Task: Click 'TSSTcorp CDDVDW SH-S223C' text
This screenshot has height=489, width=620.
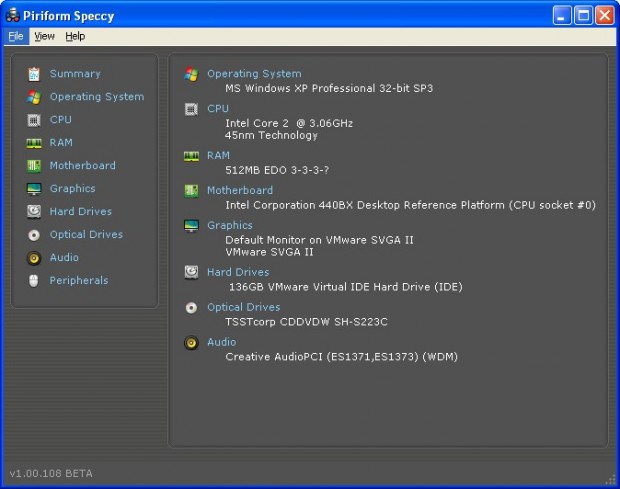Action: (x=306, y=322)
